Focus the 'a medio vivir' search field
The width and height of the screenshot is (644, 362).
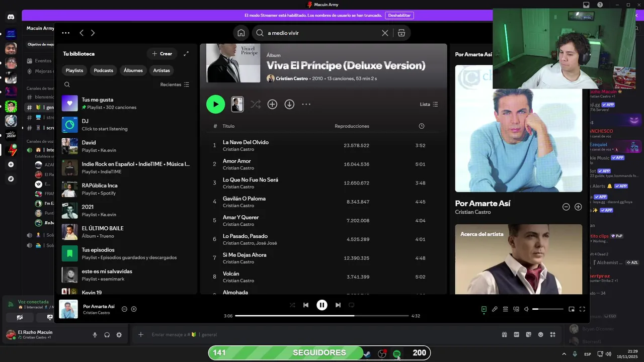point(322,33)
